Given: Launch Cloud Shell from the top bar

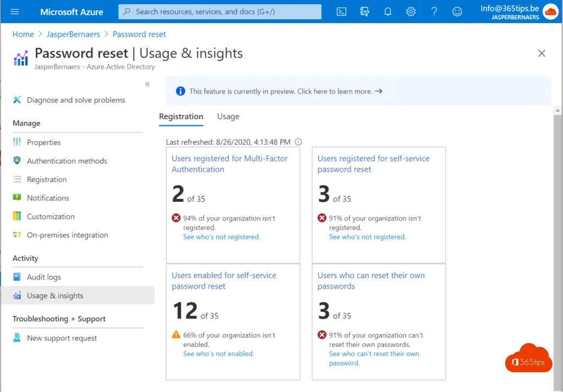Looking at the screenshot, I should coord(341,12).
